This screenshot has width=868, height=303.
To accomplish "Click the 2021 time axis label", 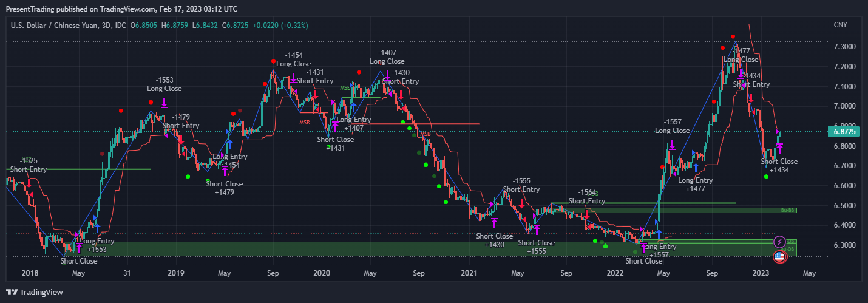I will tap(469, 273).
